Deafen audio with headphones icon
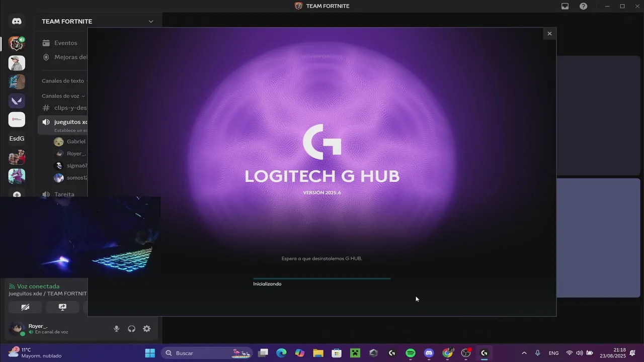The height and width of the screenshot is (362, 644). coord(132,329)
